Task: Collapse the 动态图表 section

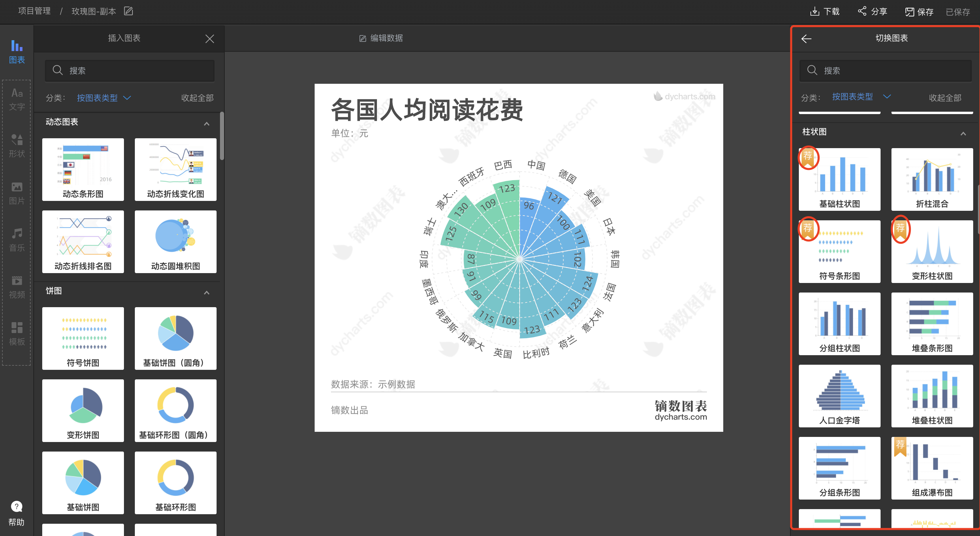Action: pos(207,124)
